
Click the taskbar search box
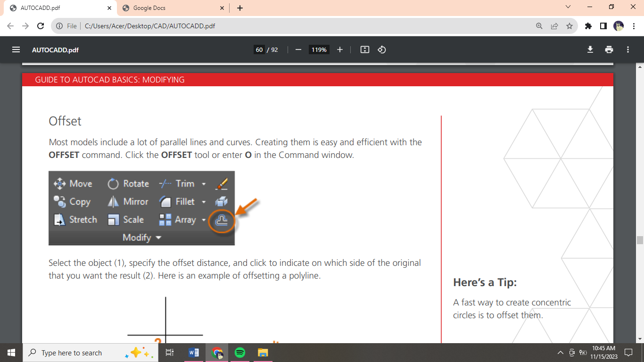pyautogui.click(x=91, y=353)
